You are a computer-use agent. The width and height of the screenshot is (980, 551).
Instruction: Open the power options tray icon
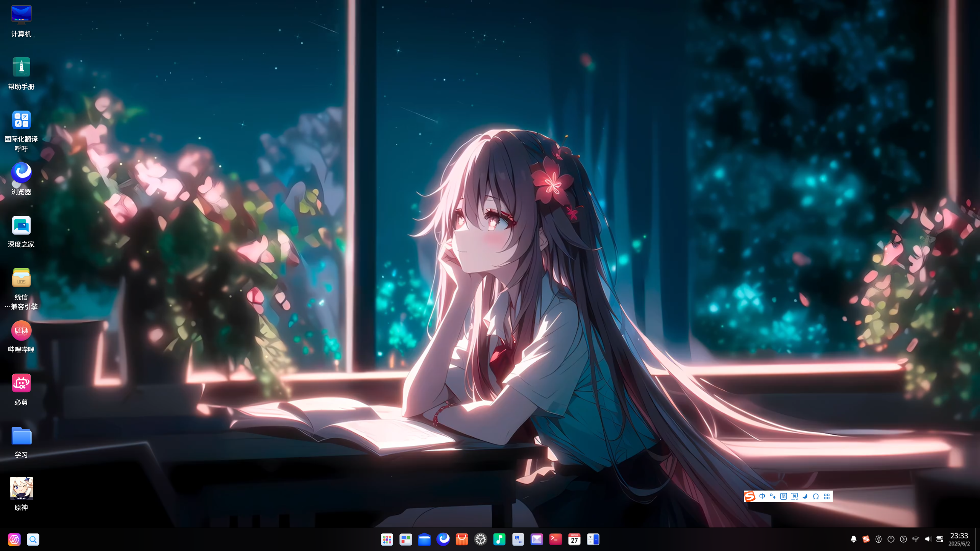891,539
